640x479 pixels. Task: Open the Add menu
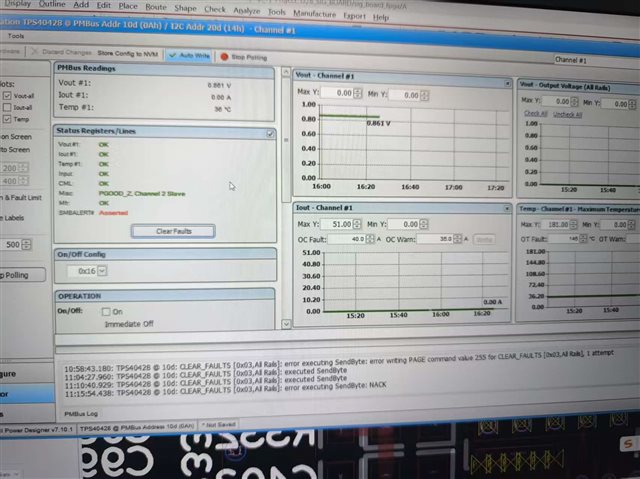coord(81,5)
